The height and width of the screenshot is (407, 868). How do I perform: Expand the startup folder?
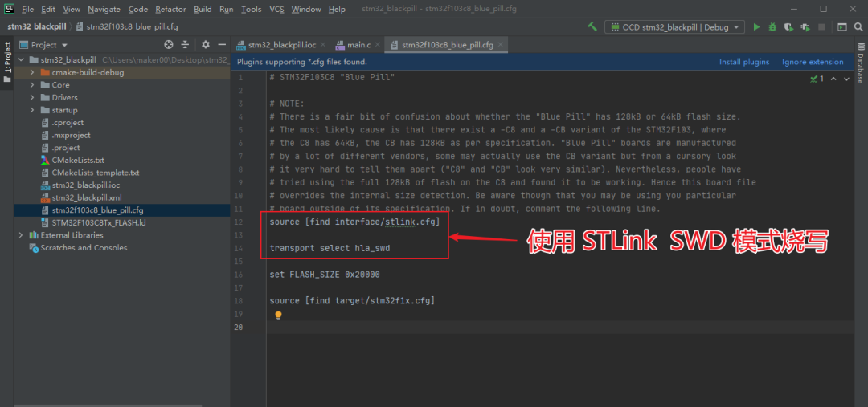click(32, 110)
